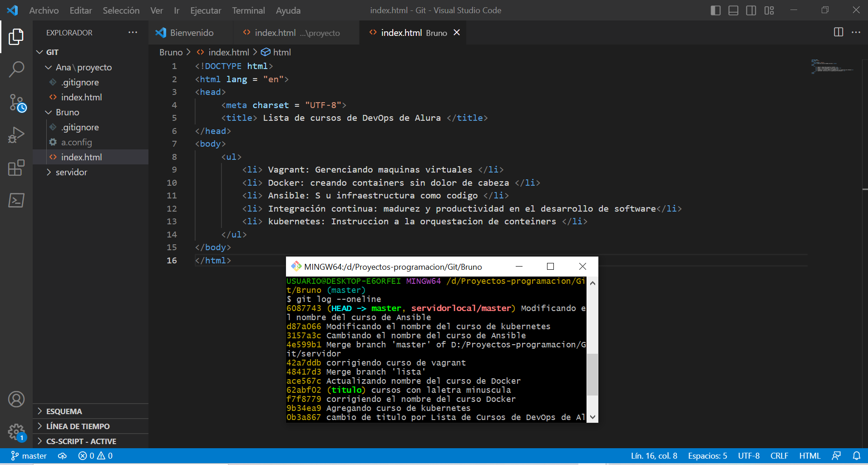Image resolution: width=868 pixels, height=465 pixels.
Task: Change UTF-8 file encoding
Action: tap(749, 455)
